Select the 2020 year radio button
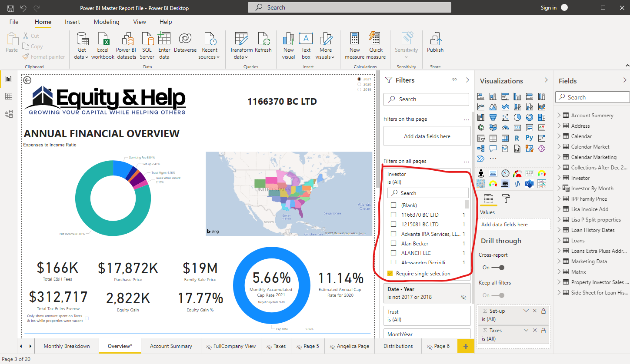The width and height of the screenshot is (630, 364). [359, 85]
